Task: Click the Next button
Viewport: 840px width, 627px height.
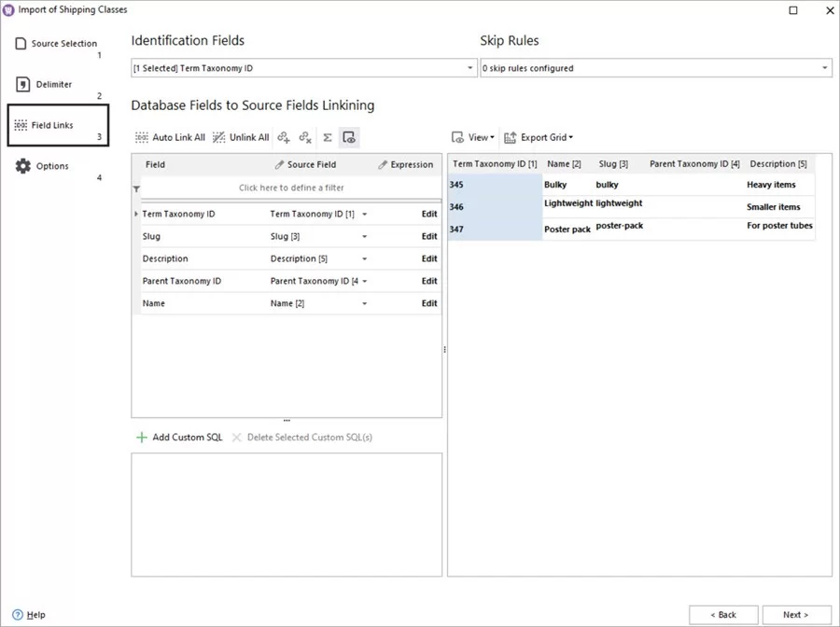Action: [794, 615]
